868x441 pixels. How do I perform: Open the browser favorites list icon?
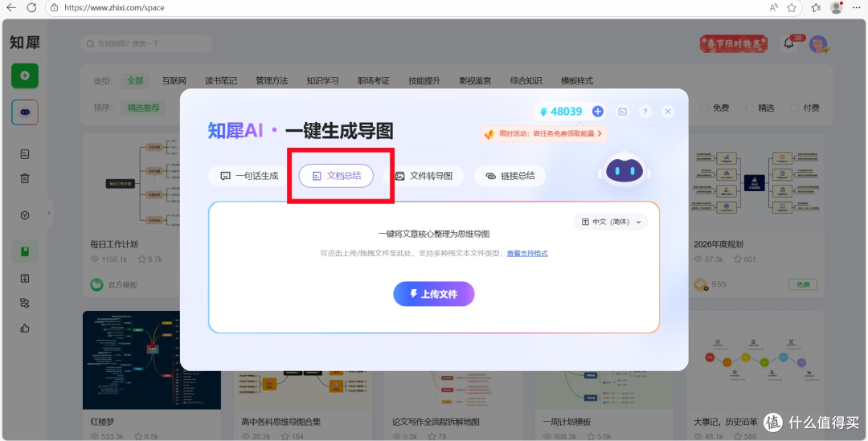816,8
